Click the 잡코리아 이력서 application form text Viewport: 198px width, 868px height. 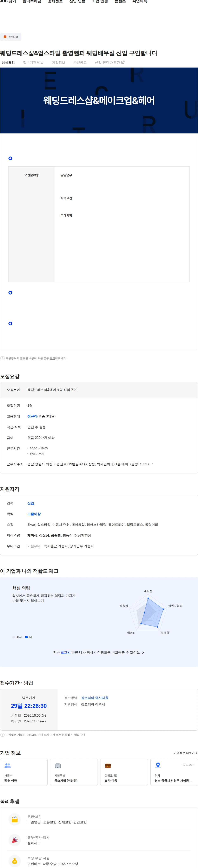tap(93, 704)
